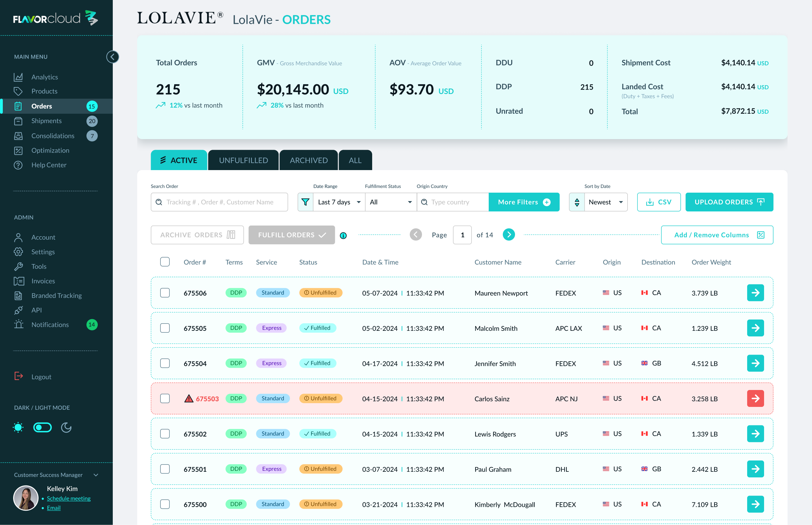Check the box for order 675500
812x525 pixels.
165,504
